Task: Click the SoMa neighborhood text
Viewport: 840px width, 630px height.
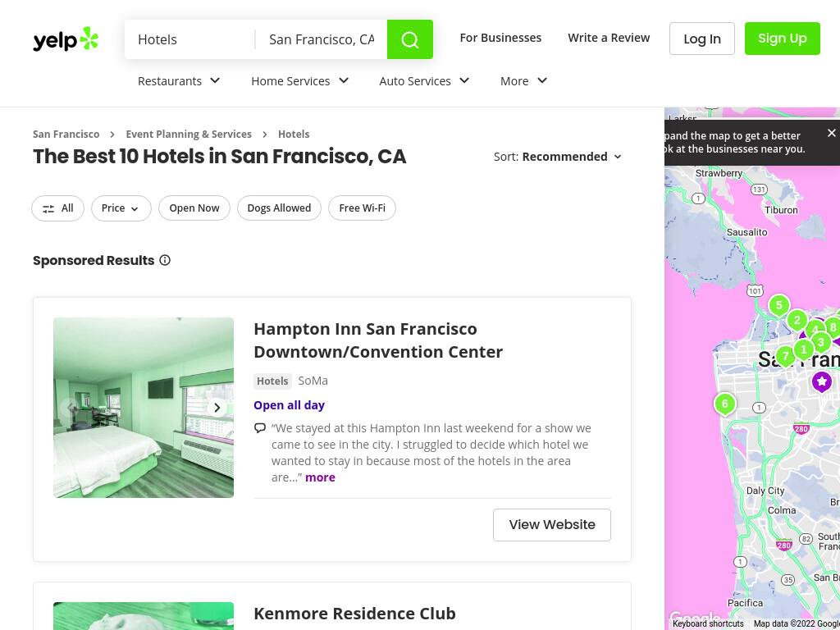Action: point(313,381)
